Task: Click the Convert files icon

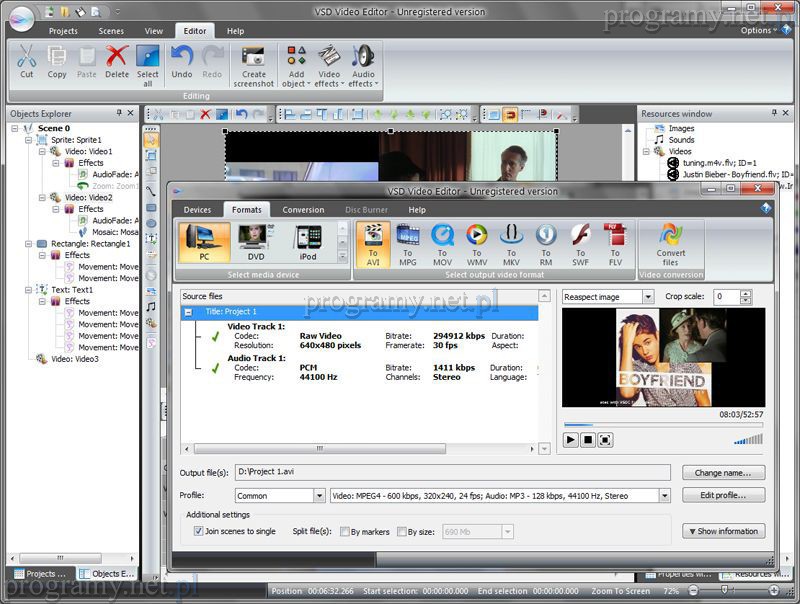Action: coord(671,240)
